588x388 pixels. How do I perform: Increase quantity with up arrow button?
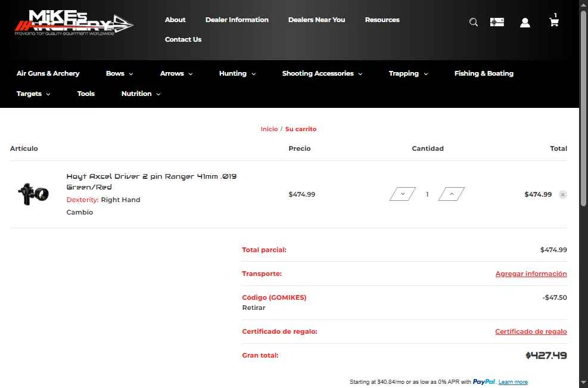(x=452, y=194)
